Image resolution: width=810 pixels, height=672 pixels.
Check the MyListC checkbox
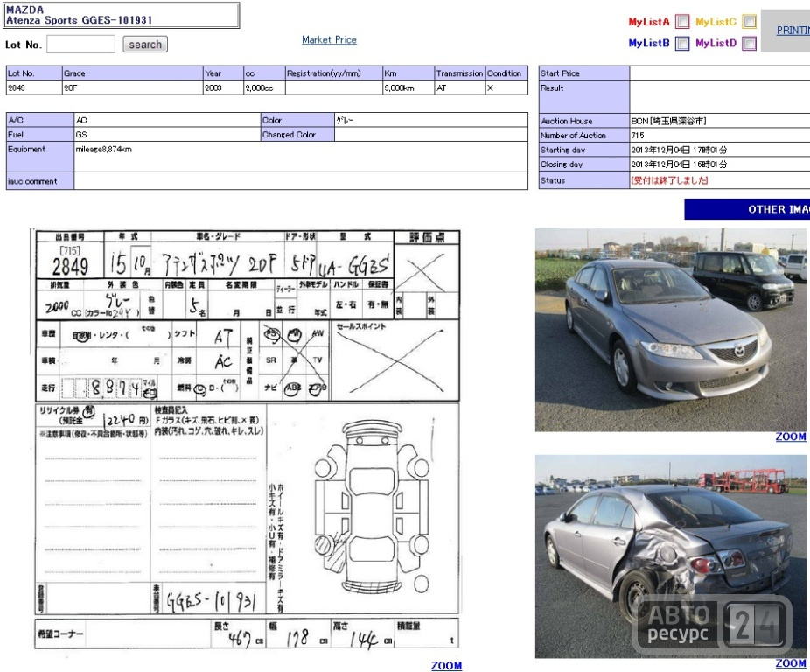tap(749, 22)
